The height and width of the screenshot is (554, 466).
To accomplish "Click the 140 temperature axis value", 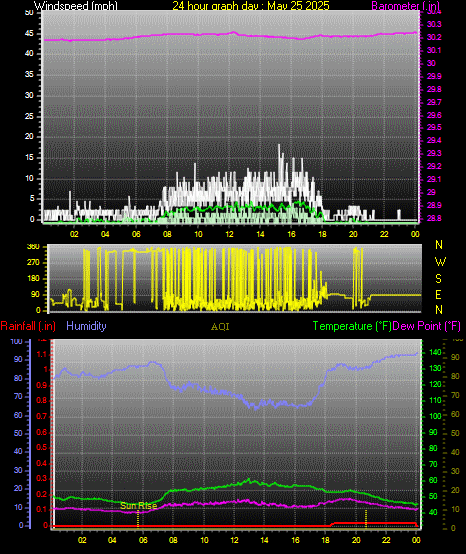I will point(435,352).
